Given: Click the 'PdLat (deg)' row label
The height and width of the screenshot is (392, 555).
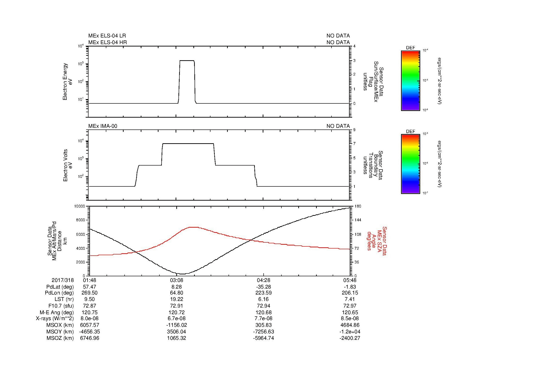Looking at the screenshot, I should point(60,287).
